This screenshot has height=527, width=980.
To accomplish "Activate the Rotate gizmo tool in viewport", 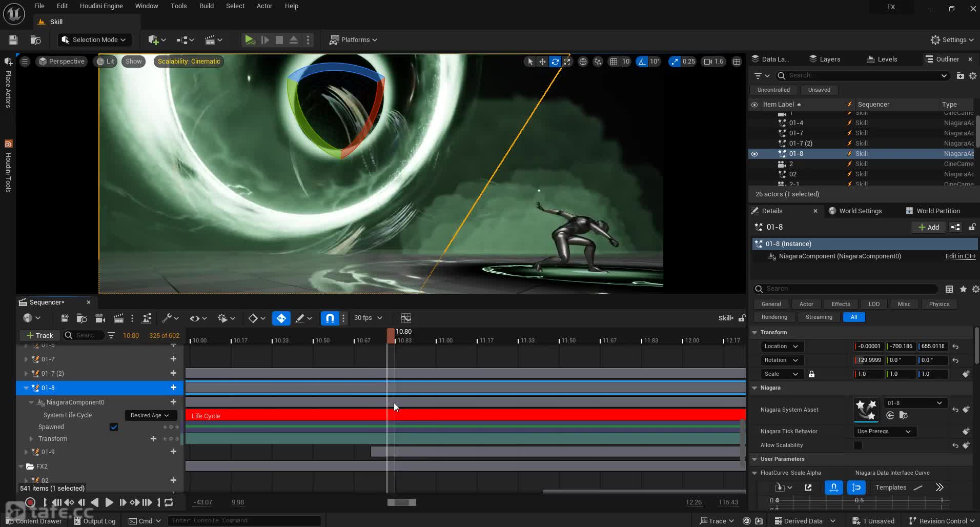I will click(x=555, y=62).
